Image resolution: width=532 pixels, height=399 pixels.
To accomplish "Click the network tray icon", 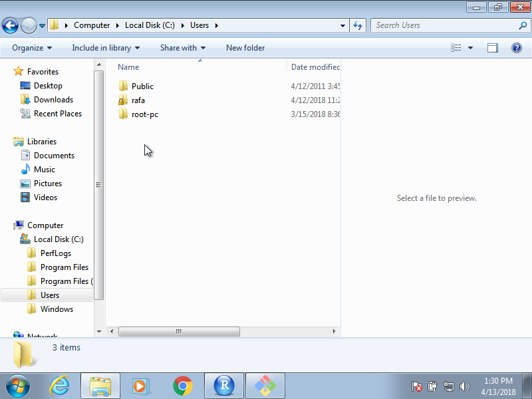I will tap(448, 386).
